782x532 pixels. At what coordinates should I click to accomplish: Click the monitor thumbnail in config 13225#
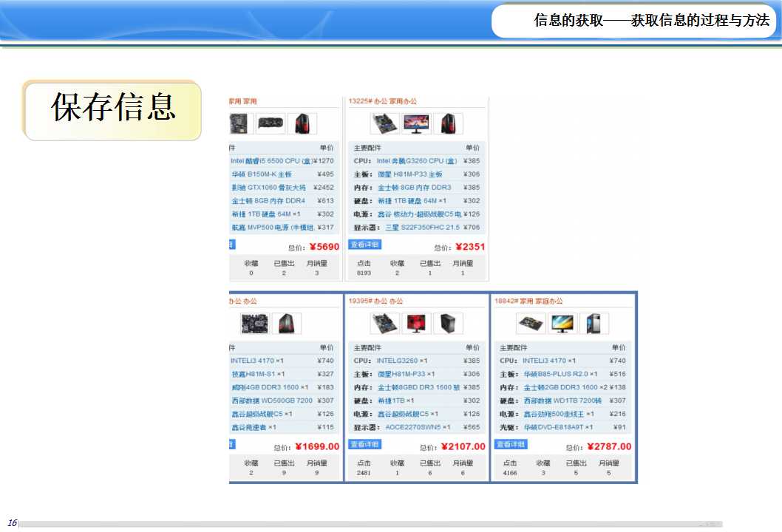click(x=417, y=123)
